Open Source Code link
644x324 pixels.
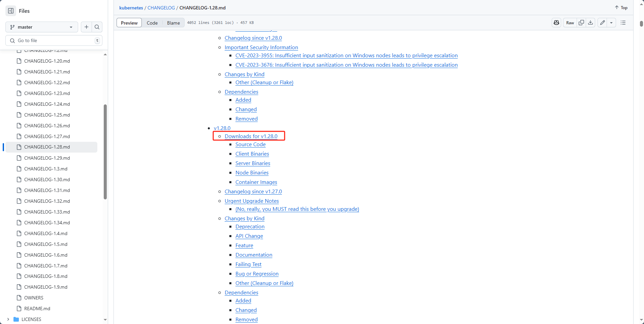(x=251, y=144)
